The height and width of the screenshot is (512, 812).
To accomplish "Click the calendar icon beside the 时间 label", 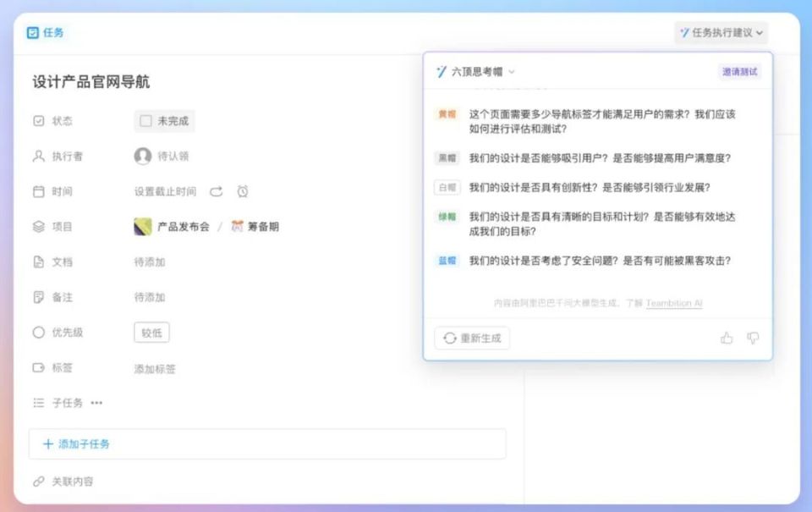I will point(37,191).
